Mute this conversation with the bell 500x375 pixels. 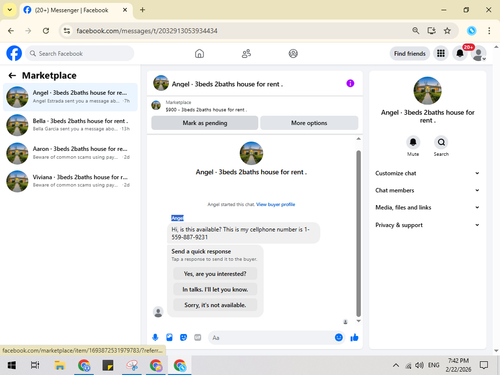point(413,142)
